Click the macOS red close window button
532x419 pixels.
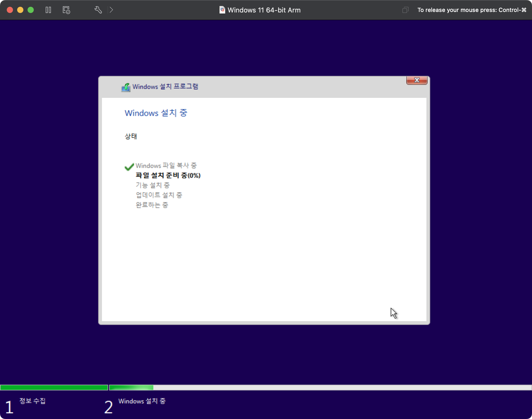10,10
